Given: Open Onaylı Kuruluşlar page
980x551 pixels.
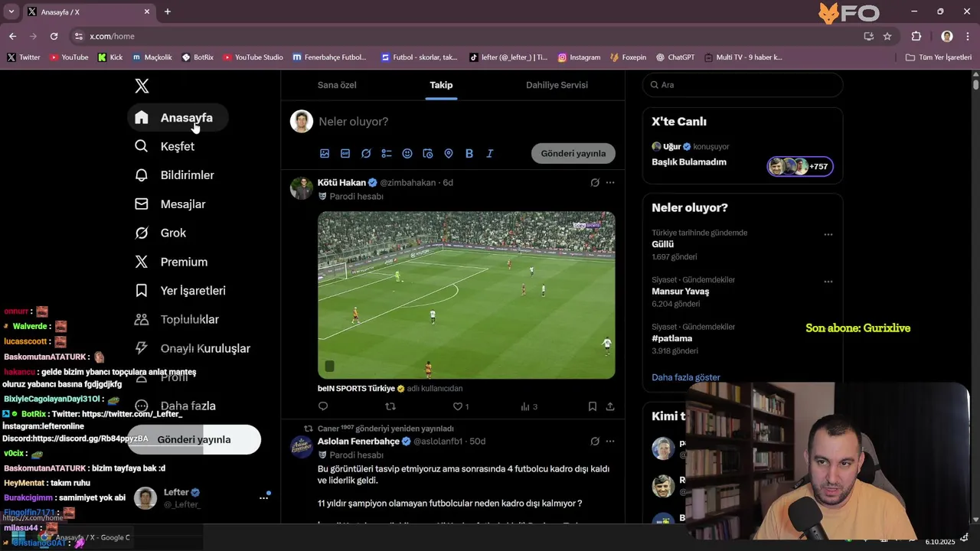Looking at the screenshot, I should [193, 348].
